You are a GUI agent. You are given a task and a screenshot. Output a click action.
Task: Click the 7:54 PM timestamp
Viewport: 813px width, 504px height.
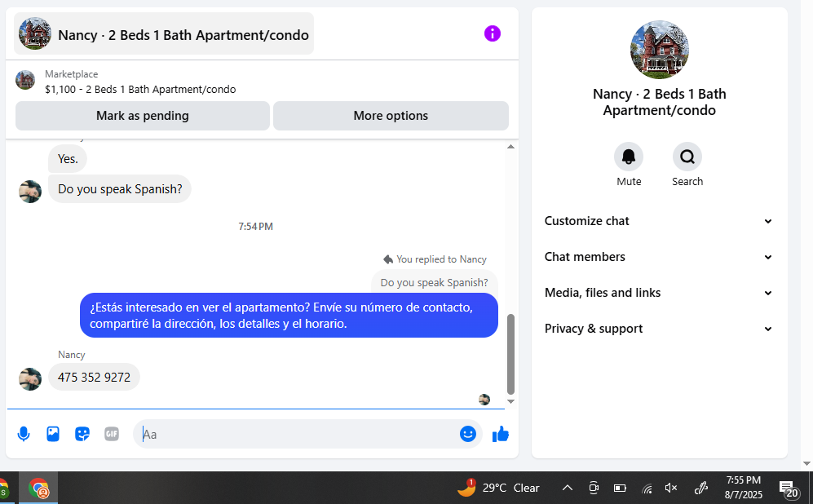point(255,227)
